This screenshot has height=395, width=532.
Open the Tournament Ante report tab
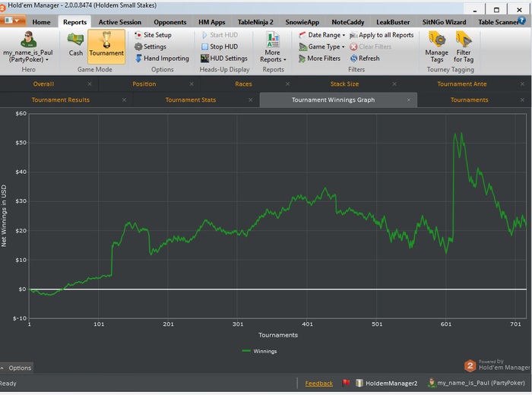pyautogui.click(x=462, y=84)
